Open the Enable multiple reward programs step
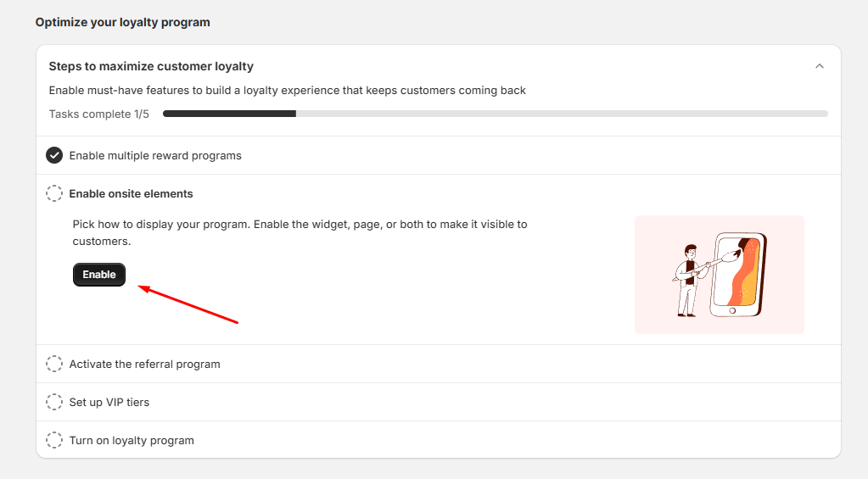 tap(155, 155)
